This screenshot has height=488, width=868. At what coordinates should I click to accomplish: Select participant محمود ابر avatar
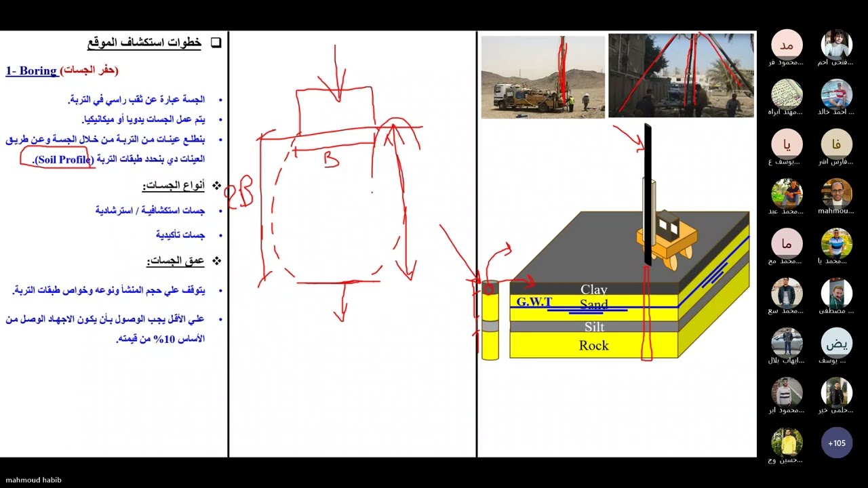click(787, 392)
